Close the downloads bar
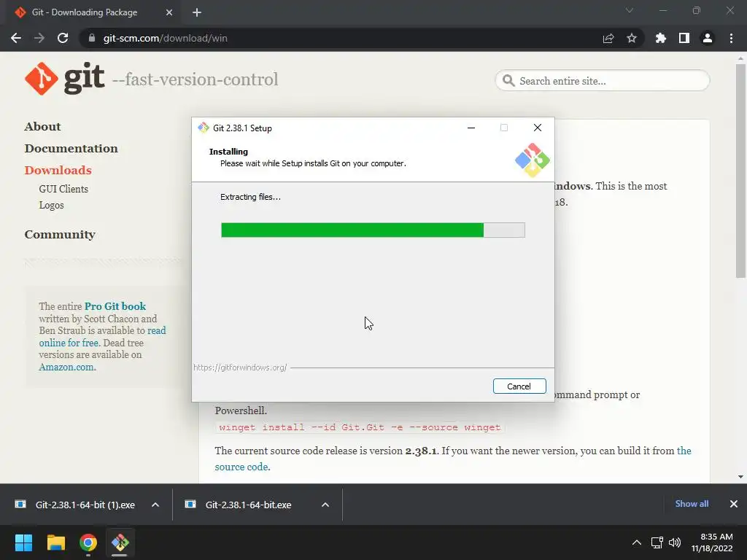 click(734, 504)
